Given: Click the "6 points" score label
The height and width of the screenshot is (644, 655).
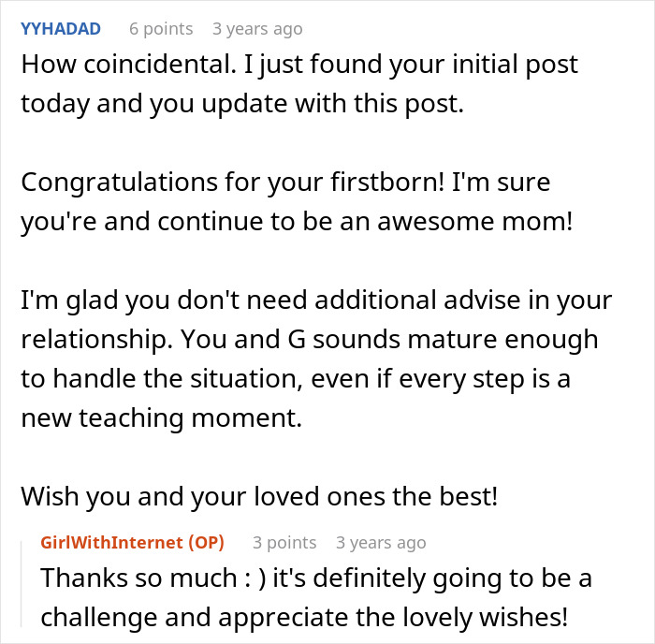Looking at the screenshot, I should pyautogui.click(x=161, y=29).
